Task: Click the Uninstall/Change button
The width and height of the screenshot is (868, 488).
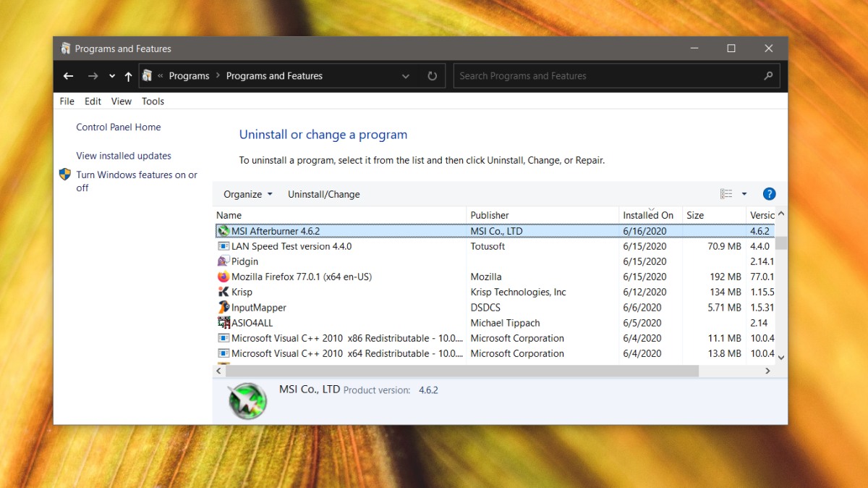Action: (x=323, y=194)
